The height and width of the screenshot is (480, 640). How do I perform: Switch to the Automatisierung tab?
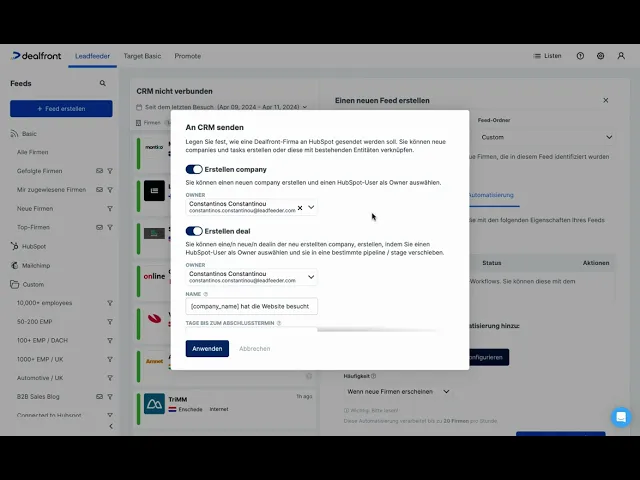491,195
